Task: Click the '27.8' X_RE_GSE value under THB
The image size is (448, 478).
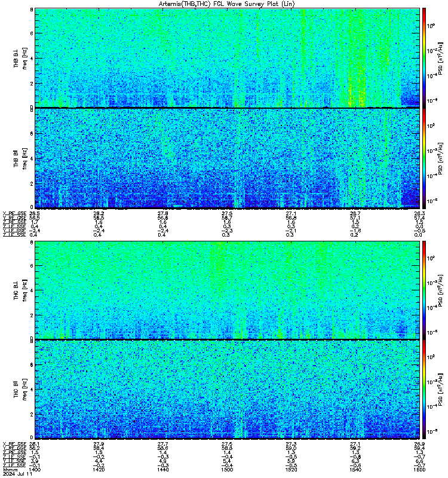Action: [163, 213]
